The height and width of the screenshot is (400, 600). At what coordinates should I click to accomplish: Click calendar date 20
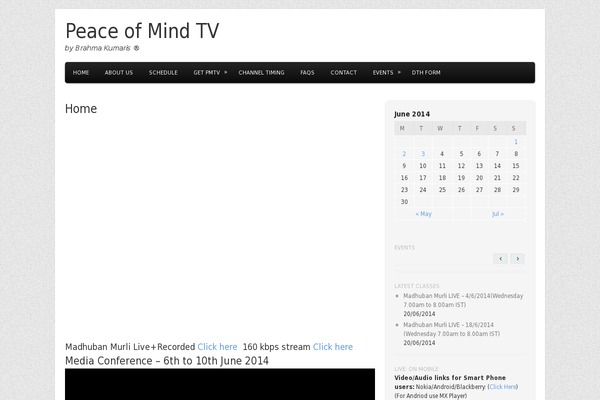(479, 178)
